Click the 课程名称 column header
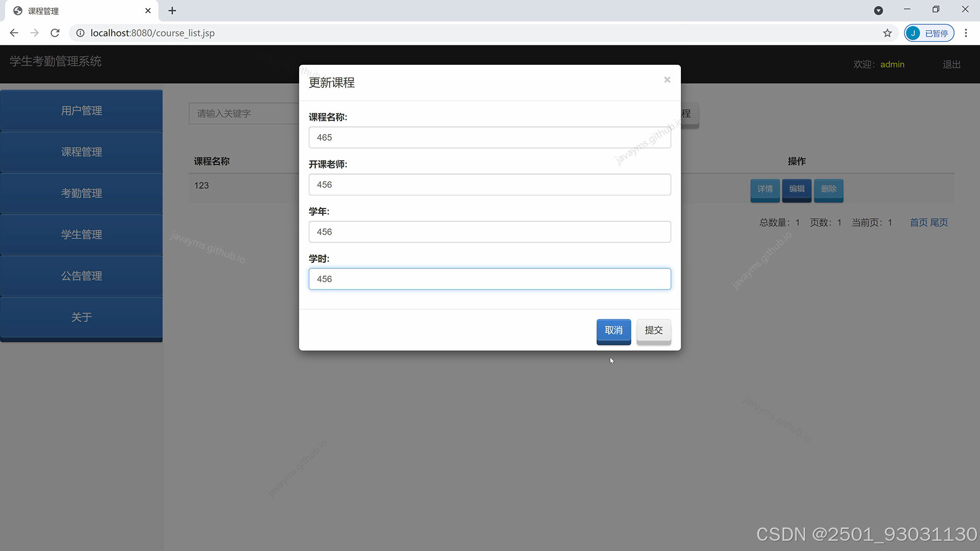The height and width of the screenshot is (551, 980). [x=211, y=161]
